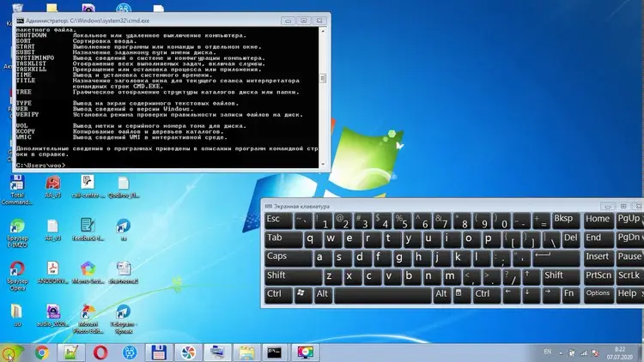Screen dimensions: 644x362
Task: Open the 'ш' Telegram shortcut icon
Action: tap(123, 229)
